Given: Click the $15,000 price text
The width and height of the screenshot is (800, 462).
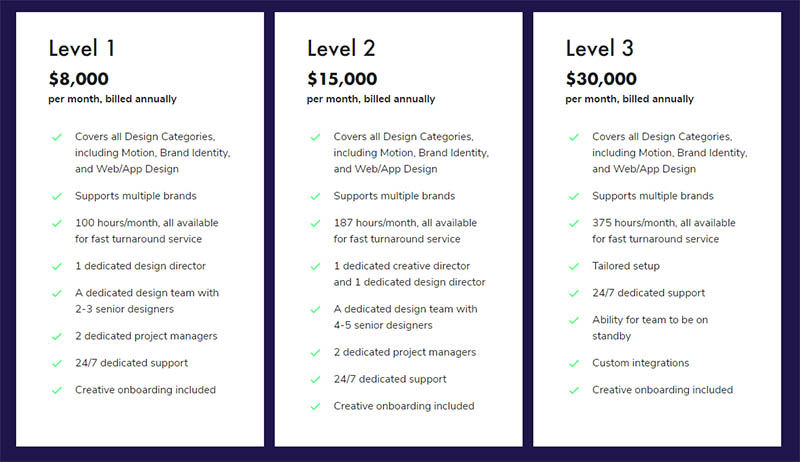Looking at the screenshot, I should (342, 79).
